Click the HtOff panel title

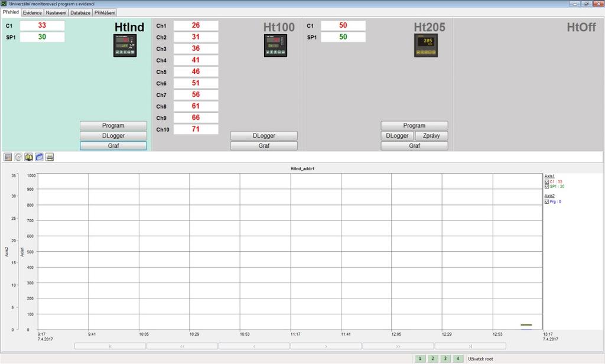[x=581, y=27]
